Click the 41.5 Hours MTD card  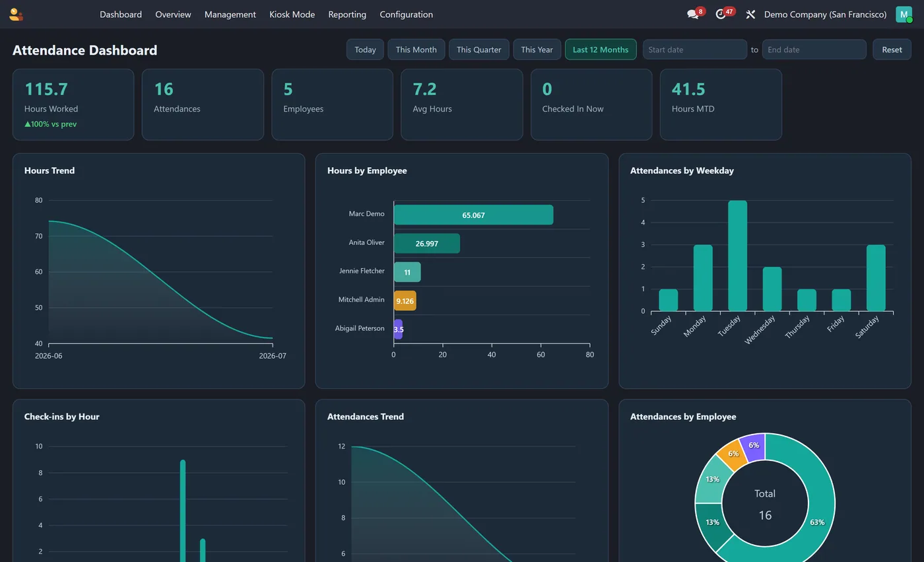[721, 104]
